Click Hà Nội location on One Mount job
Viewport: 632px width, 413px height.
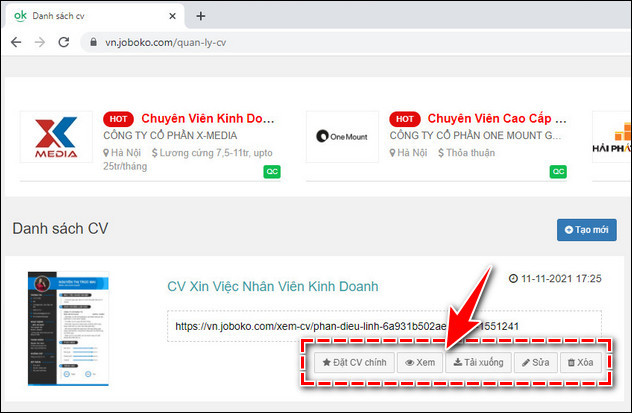tap(408, 153)
